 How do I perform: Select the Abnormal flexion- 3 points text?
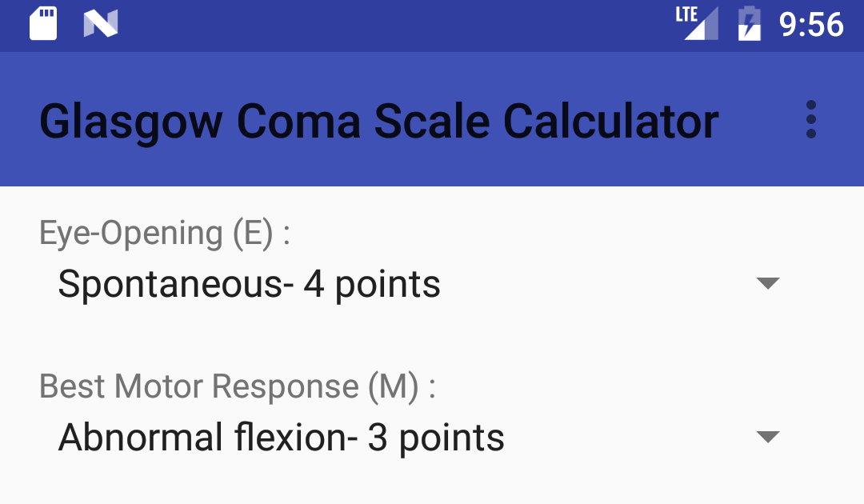point(280,437)
